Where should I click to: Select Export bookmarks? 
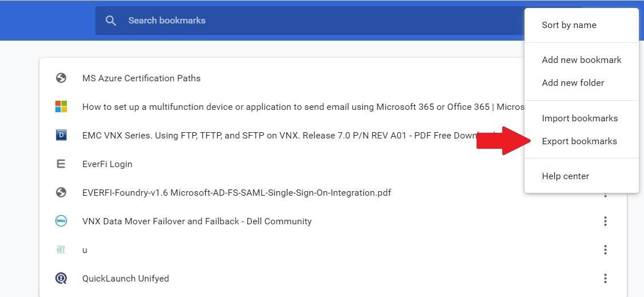(579, 141)
